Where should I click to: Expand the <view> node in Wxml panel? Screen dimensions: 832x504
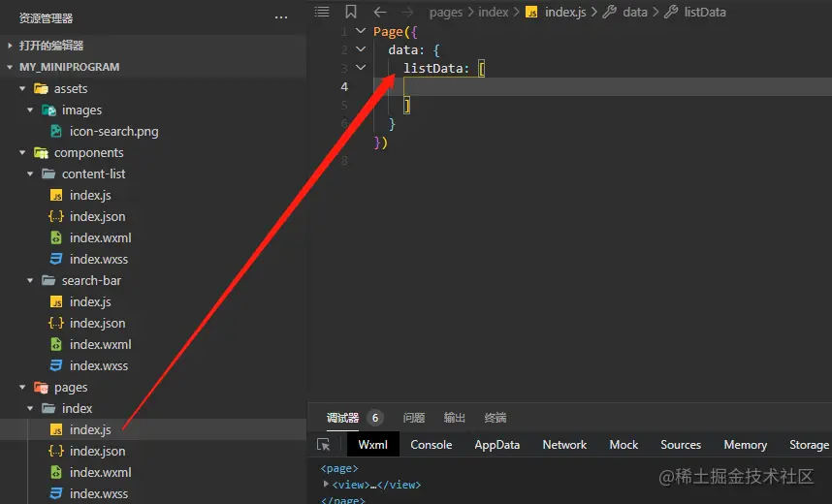click(326, 484)
